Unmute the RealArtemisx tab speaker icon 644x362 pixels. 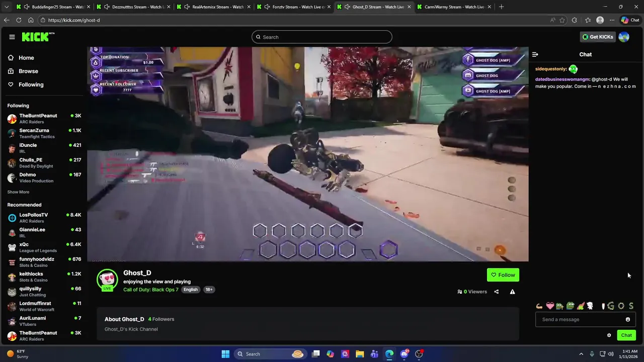(x=187, y=7)
